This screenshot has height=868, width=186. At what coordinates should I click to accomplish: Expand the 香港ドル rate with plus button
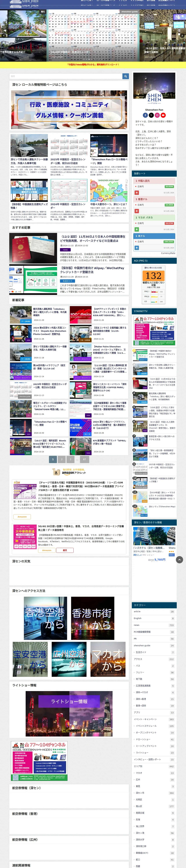point(137,211)
